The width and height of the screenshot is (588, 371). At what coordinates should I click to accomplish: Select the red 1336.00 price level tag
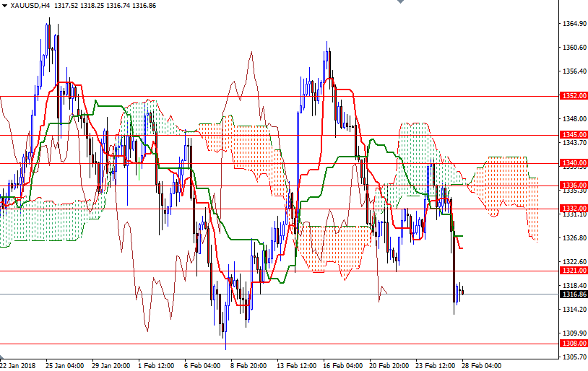(573, 185)
